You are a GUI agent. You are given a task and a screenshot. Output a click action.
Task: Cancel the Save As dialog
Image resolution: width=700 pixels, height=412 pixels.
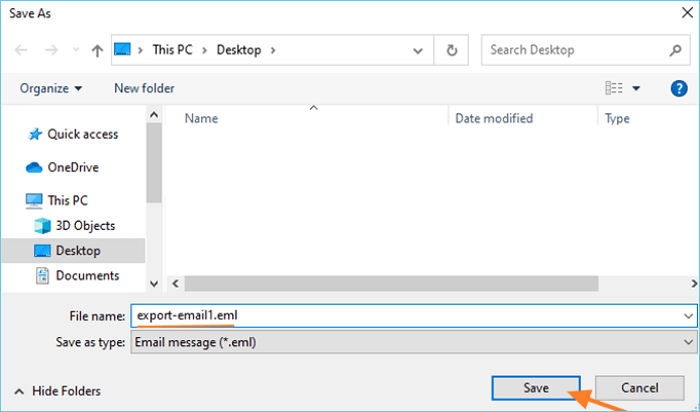click(639, 387)
